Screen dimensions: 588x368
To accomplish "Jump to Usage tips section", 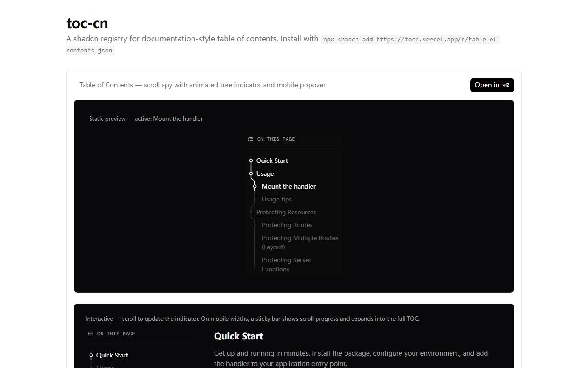I will point(277,199).
